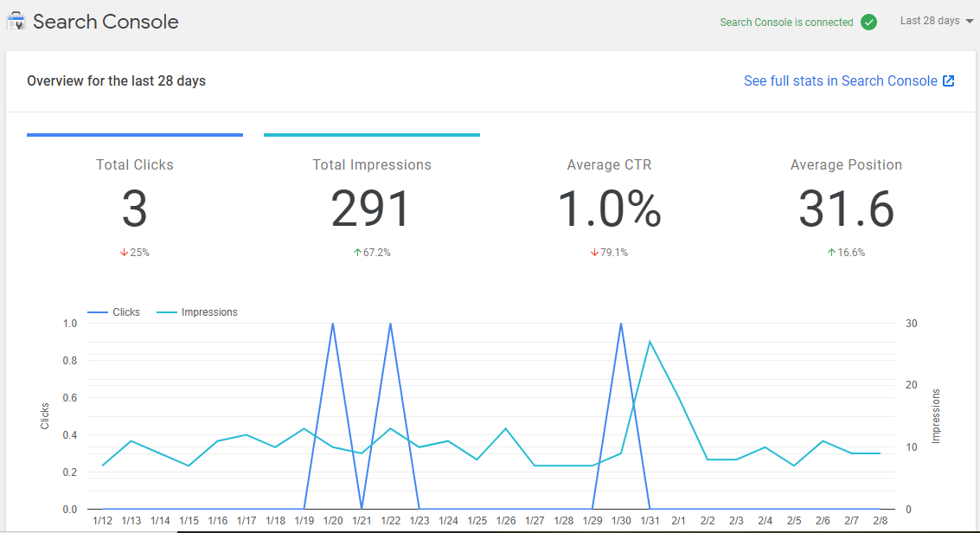Open full stats in Search Console
The height and width of the screenshot is (533, 980).
(x=840, y=80)
